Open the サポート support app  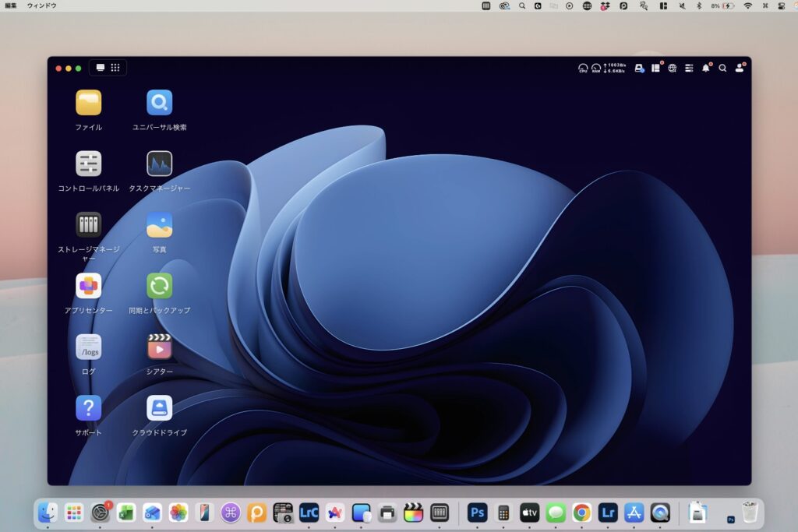pyautogui.click(x=88, y=407)
